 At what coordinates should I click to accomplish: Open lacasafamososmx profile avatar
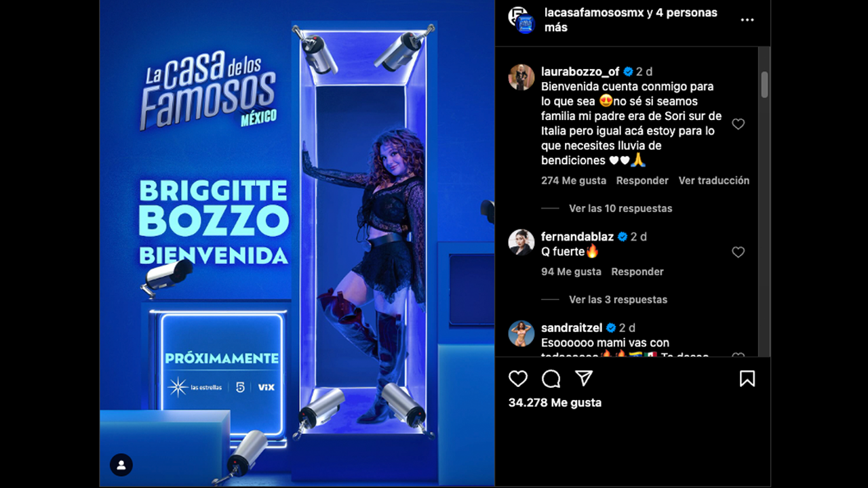522,20
